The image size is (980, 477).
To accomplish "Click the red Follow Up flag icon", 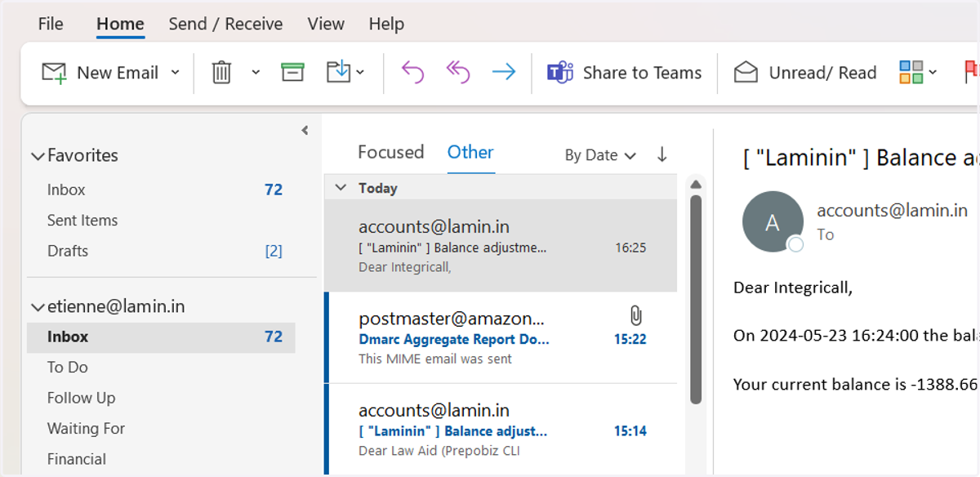I will 971,73.
